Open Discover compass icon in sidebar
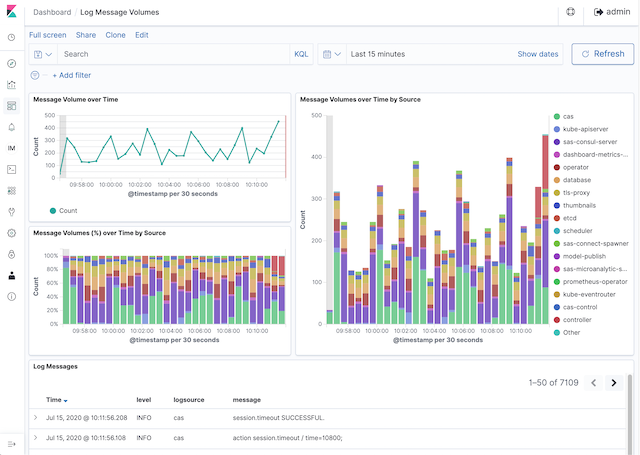The width and height of the screenshot is (640, 455). click(11, 63)
